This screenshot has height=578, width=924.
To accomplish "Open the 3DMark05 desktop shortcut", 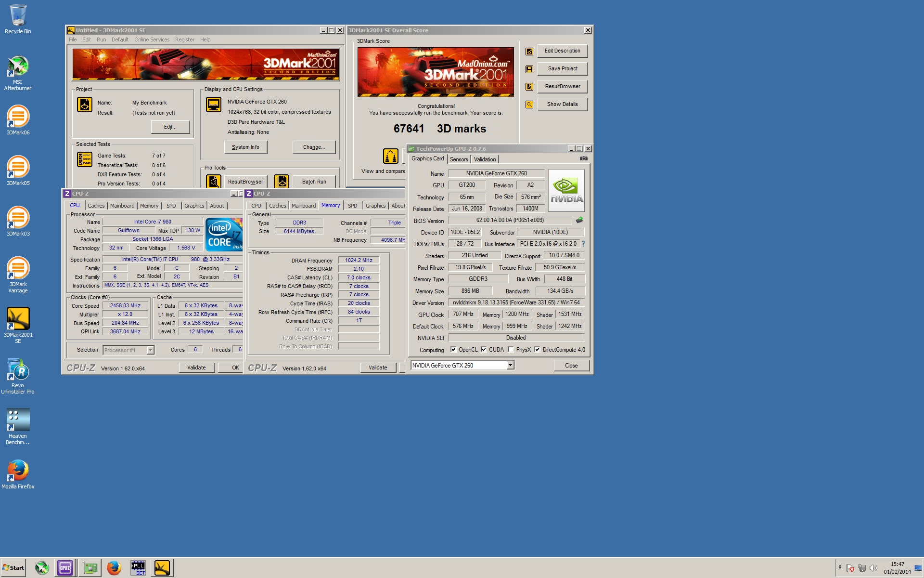I will coord(18,171).
